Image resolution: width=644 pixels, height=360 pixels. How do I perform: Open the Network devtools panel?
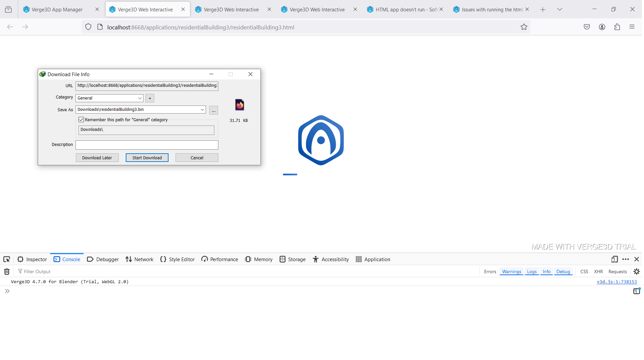point(139,259)
